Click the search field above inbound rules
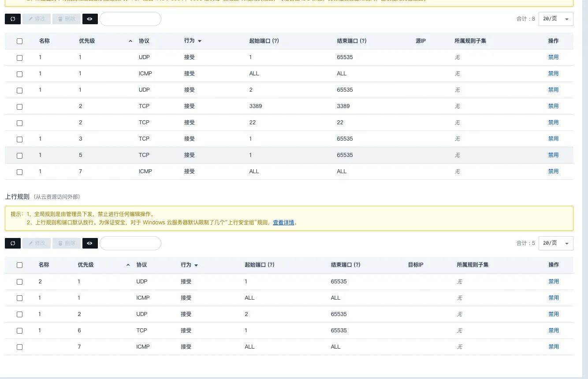The width and height of the screenshot is (588, 379). coord(130,19)
